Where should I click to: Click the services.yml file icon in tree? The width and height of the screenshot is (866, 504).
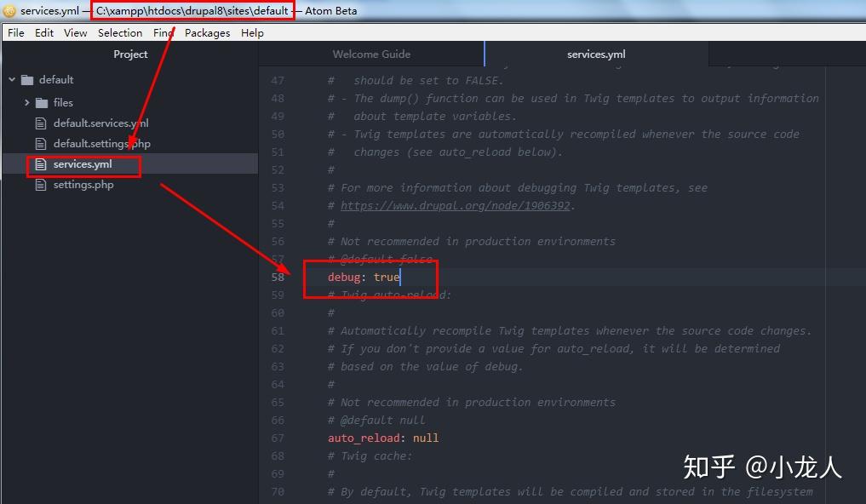(40, 164)
